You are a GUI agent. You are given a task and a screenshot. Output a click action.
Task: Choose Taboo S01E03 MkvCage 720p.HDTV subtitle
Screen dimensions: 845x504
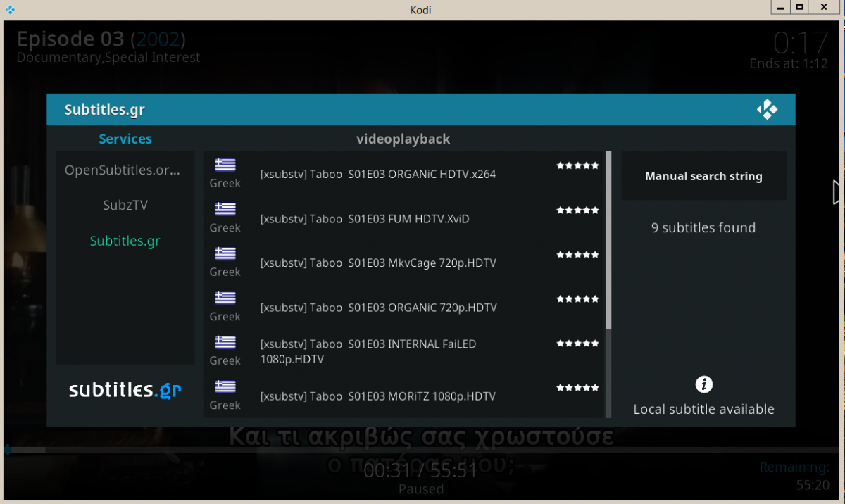tap(404, 263)
